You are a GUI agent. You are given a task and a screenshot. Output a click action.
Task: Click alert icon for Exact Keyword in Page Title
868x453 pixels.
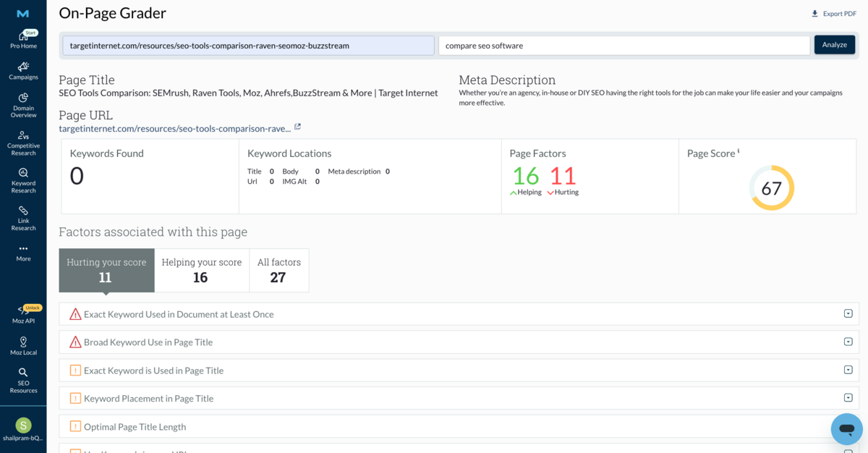point(75,371)
